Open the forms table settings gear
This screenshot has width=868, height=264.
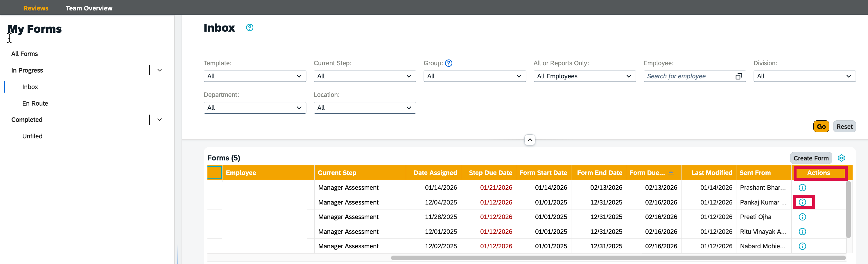click(841, 158)
